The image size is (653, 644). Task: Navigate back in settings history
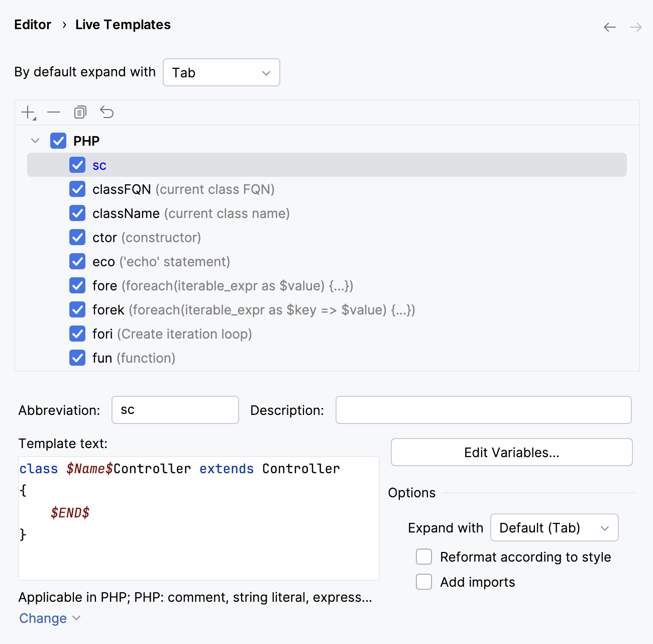(609, 27)
